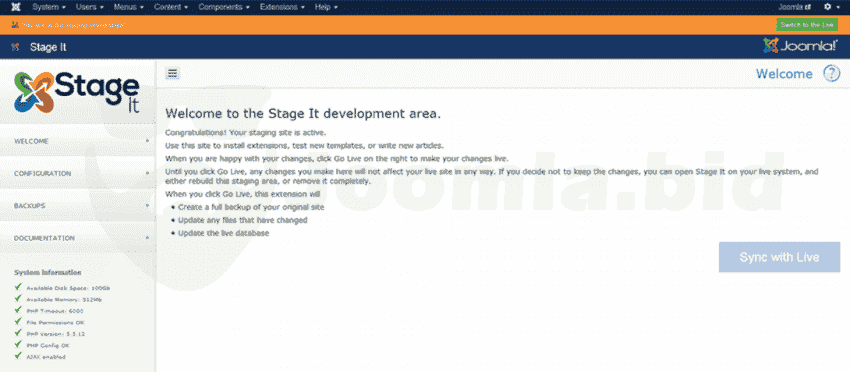Toggle the sidebar with hamburger icon
Screen dimensions: 850x372
[172, 74]
